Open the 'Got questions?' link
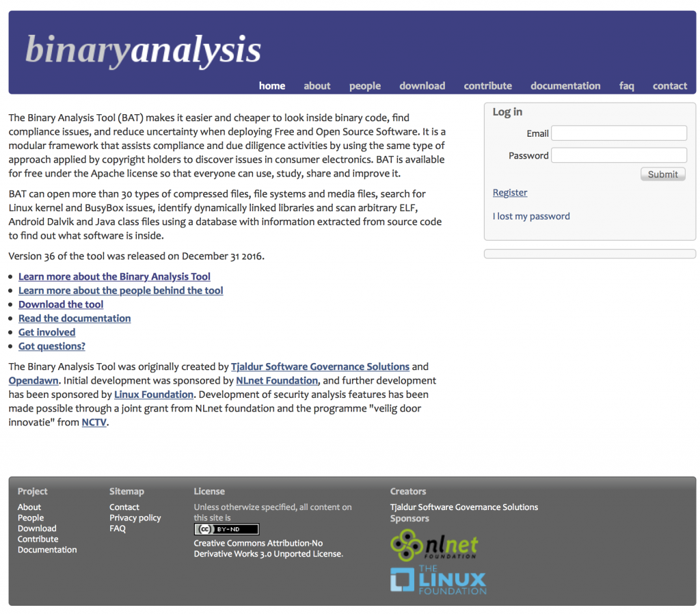Screen dimensions: 700x614 point(52,347)
